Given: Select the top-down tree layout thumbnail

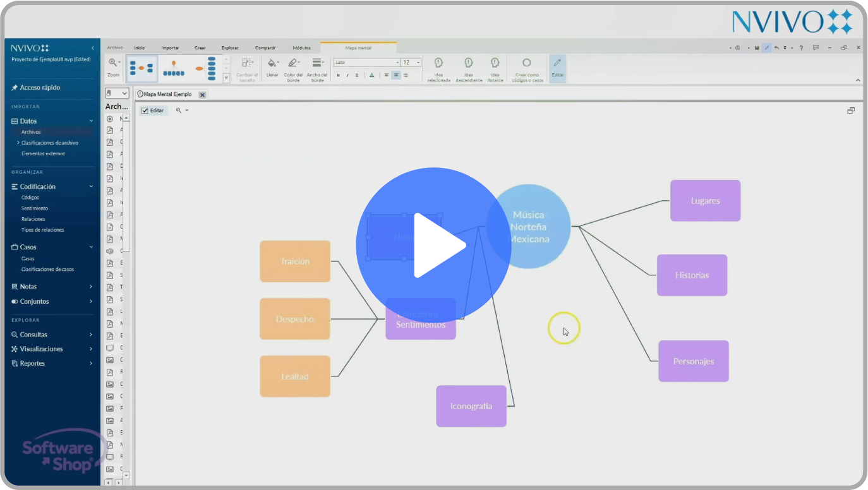Looking at the screenshot, I should point(174,69).
